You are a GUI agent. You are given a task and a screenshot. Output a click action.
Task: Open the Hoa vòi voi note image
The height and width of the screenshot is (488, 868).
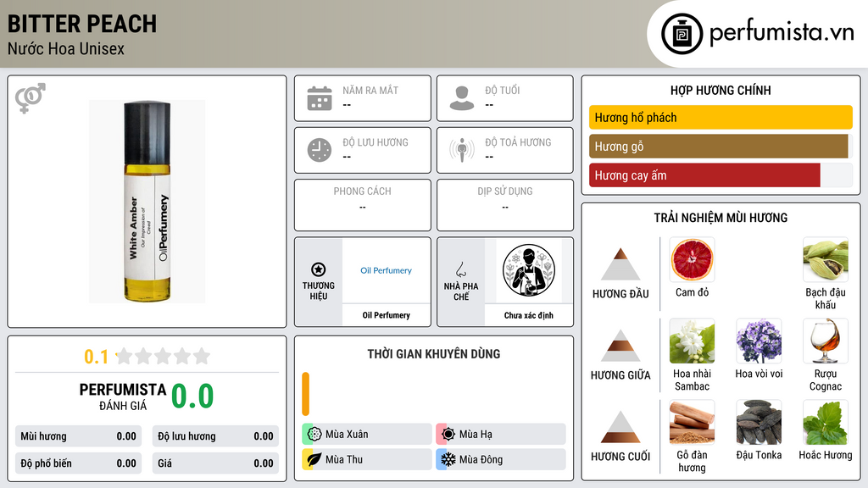coord(759,341)
